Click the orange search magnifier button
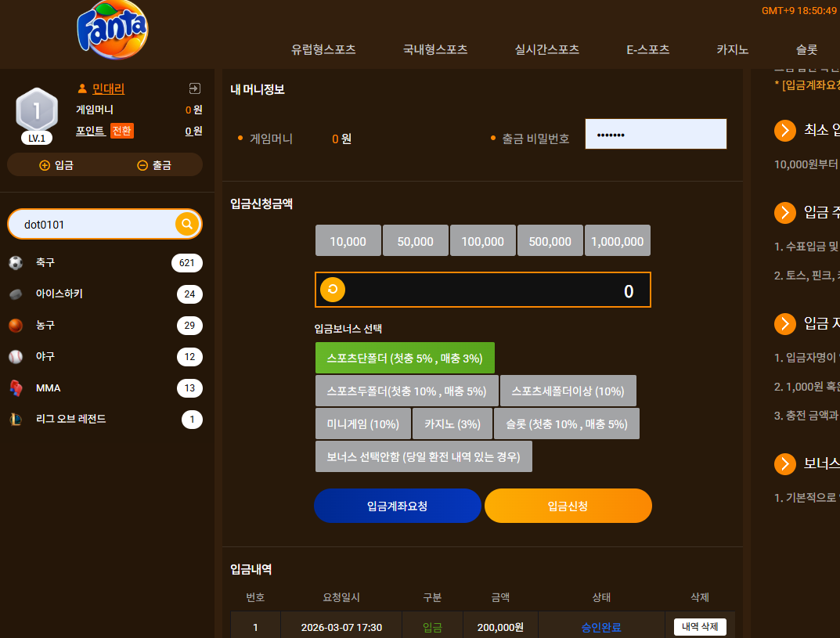Viewport: 840px width, 638px height. [187, 224]
